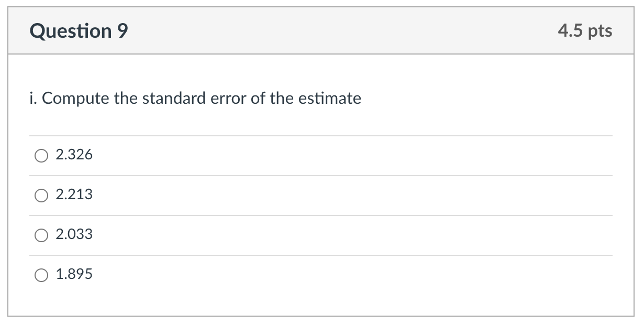Click the 4.5 pts label
The height and width of the screenshot is (324, 644).
(x=586, y=30)
